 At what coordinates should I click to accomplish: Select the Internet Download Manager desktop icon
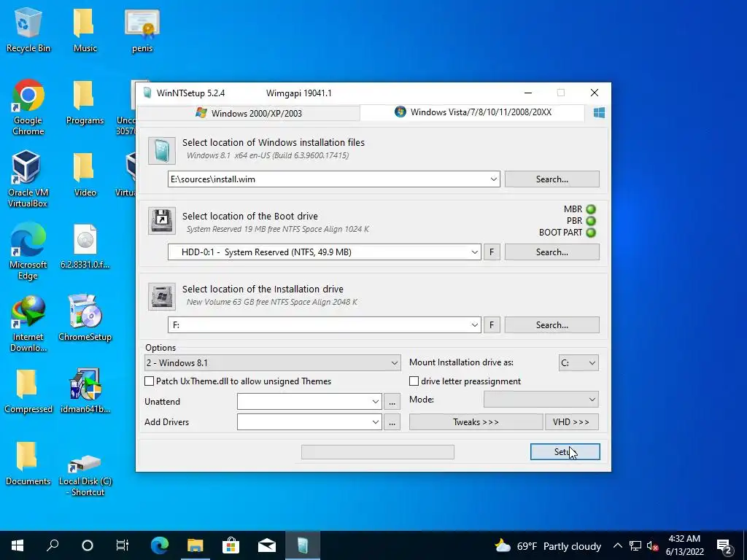28,323
